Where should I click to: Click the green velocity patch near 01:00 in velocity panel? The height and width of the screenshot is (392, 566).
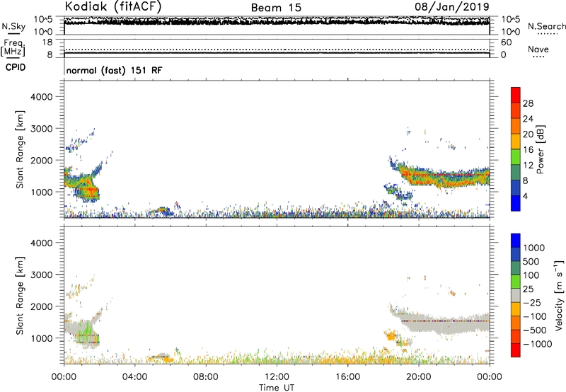point(86,331)
